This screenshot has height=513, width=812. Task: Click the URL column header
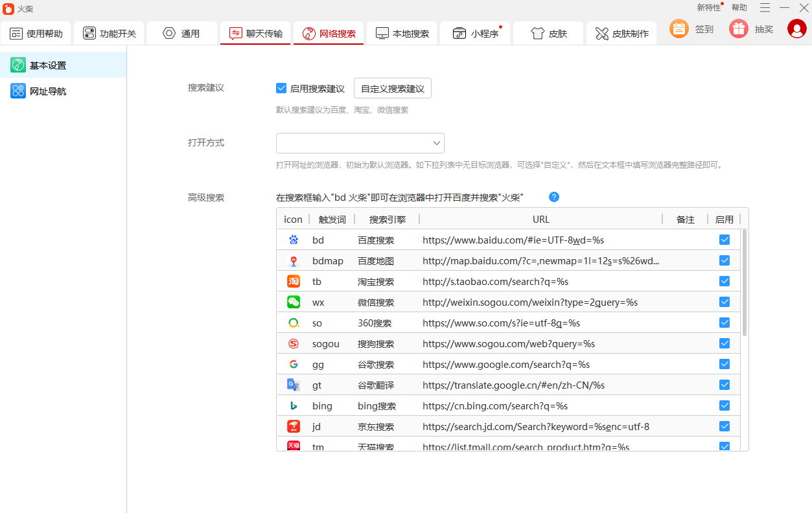pyautogui.click(x=541, y=220)
